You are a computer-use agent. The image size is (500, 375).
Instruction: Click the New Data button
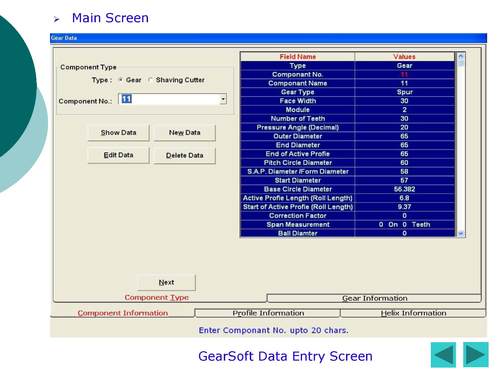pyautogui.click(x=184, y=133)
